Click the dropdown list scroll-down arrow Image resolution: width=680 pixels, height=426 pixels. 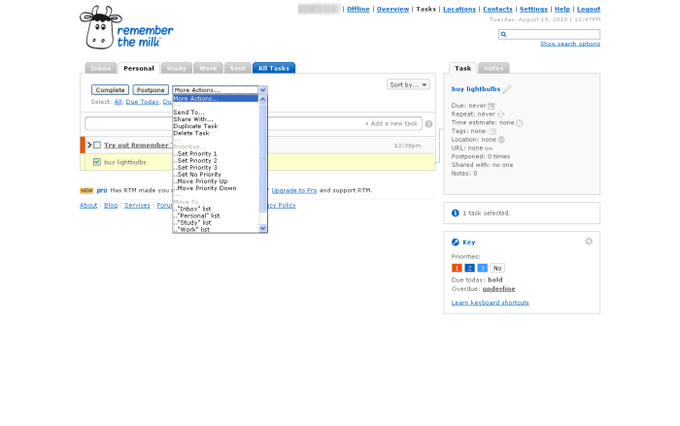[x=262, y=228]
